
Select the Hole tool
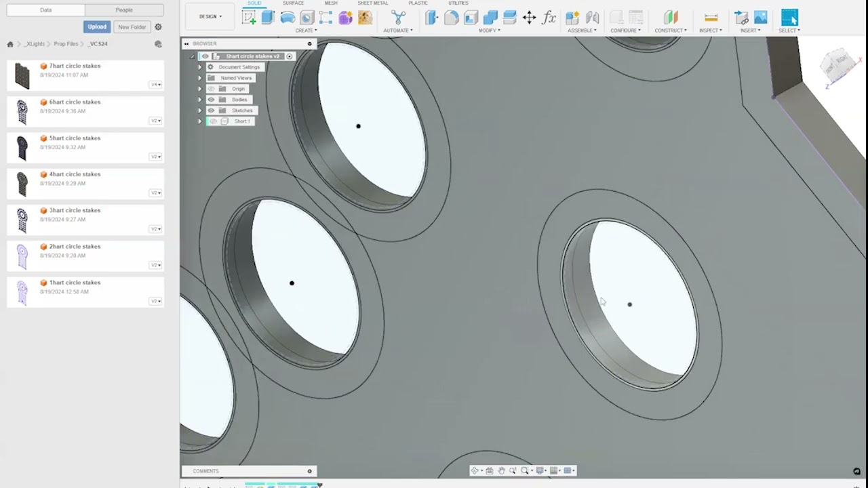tap(307, 18)
